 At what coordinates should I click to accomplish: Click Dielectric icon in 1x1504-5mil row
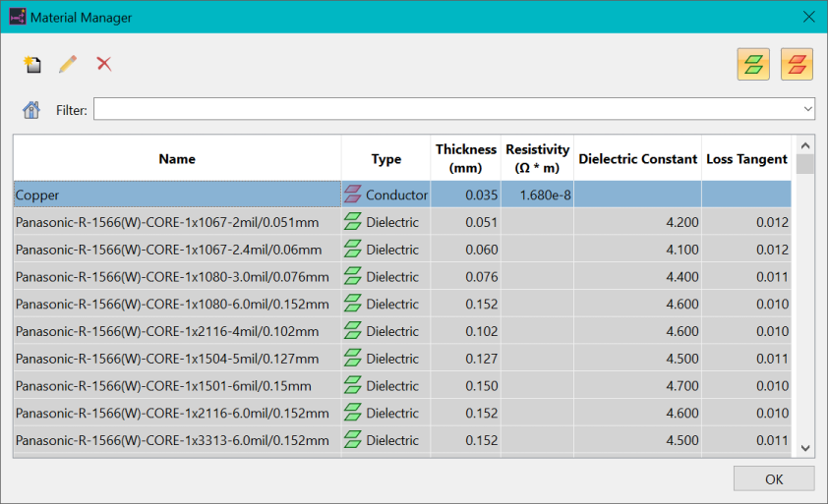(x=353, y=358)
